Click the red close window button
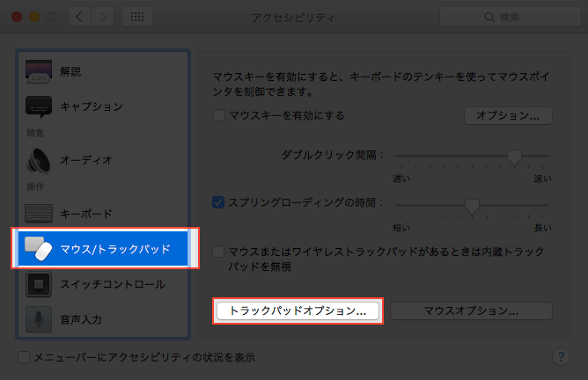Screen dimensions: 588x380 coord(17,17)
